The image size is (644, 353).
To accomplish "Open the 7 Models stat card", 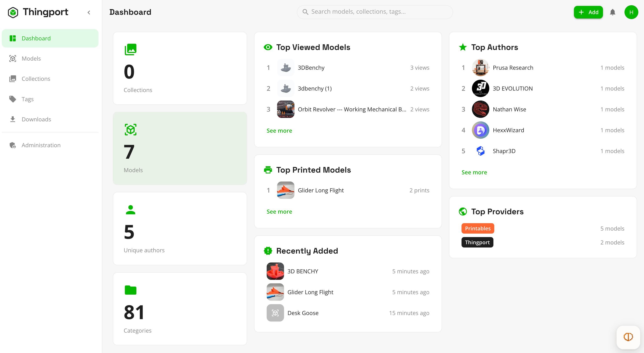I will click(x=180, y=149).
